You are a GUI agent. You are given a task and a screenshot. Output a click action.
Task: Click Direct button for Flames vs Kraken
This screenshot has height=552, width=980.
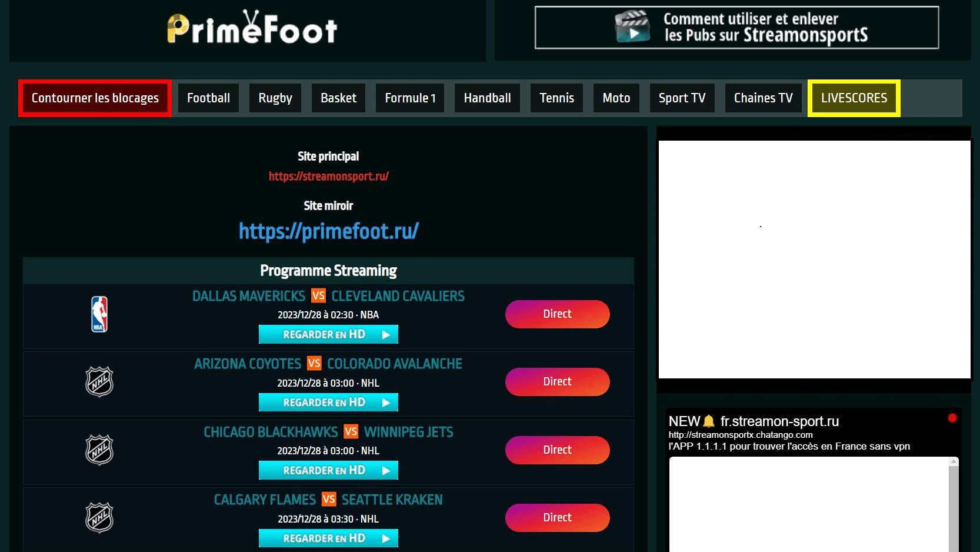pos(557,518)
